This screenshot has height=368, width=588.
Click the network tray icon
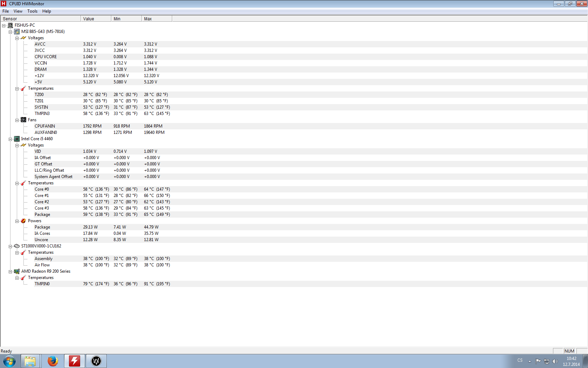547,361
